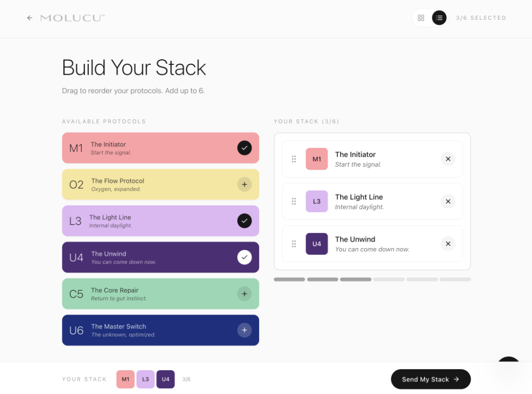532x394 pixels.
Task: Click the L3 lilac swatch in stack panel
Action: pos(316,201)
